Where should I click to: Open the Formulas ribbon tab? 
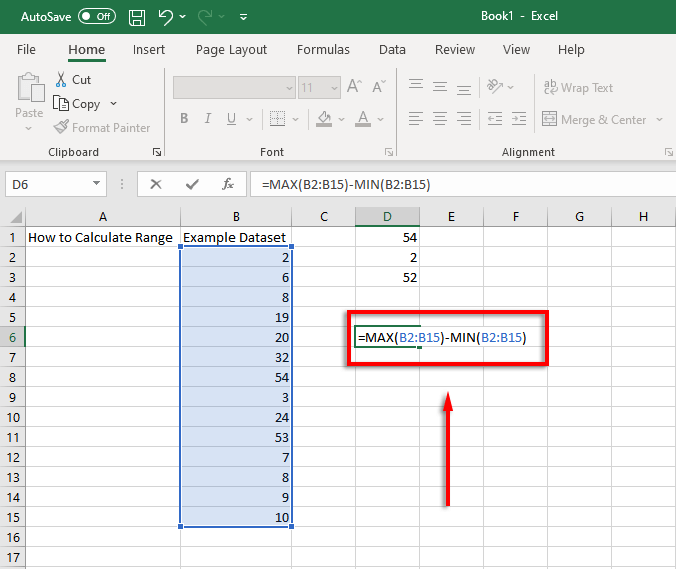click(x=323, y=50)
